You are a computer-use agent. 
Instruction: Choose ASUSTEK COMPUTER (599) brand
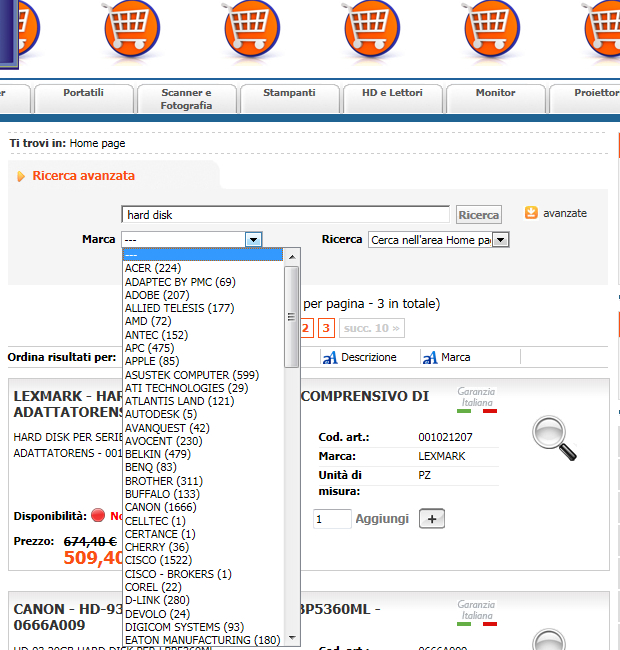[203, 375]
